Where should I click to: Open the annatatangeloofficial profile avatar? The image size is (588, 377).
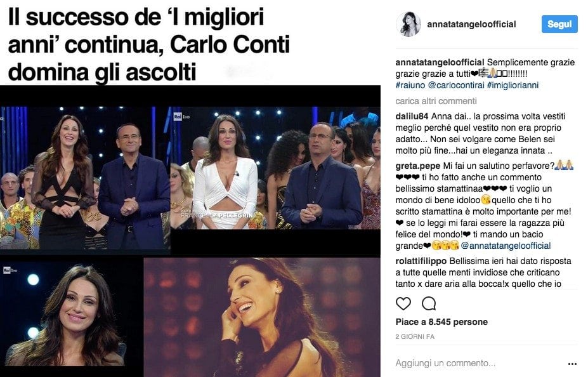coord(408,24)
